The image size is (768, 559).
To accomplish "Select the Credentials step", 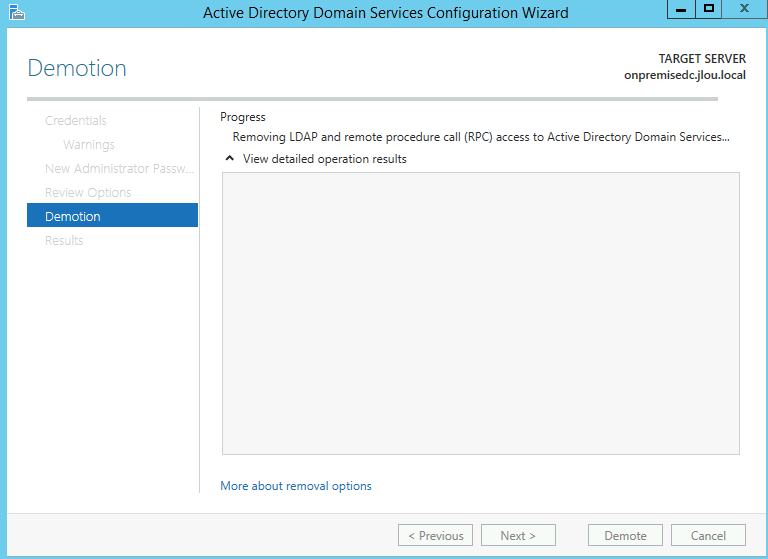I will 76,121.
